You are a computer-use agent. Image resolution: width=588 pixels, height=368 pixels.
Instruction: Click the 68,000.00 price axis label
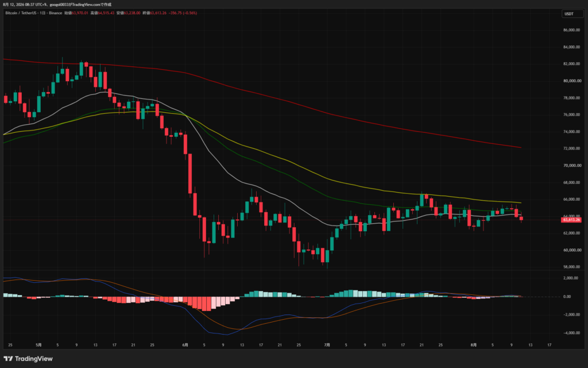[572, 183]
